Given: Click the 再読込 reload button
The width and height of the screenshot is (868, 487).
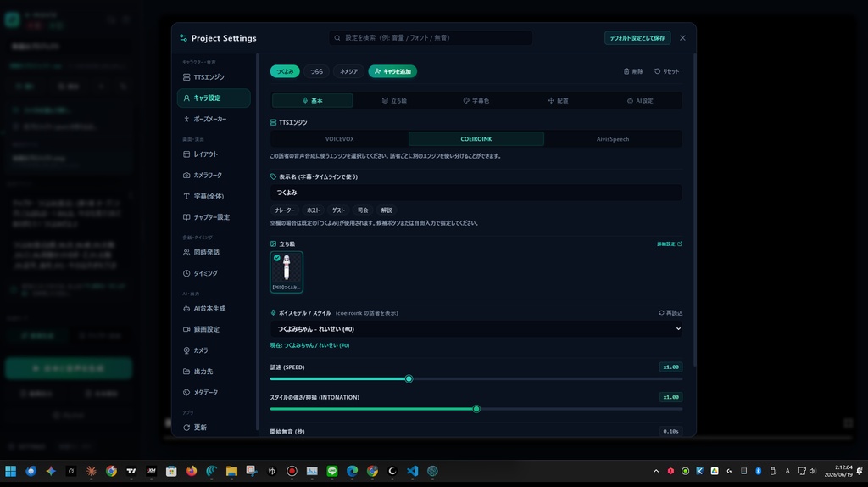Looking at the screenshot, I should (670, 313).
